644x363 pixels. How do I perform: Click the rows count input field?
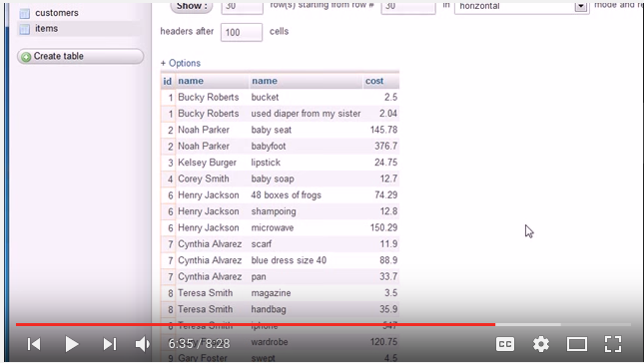coord(242,7)
